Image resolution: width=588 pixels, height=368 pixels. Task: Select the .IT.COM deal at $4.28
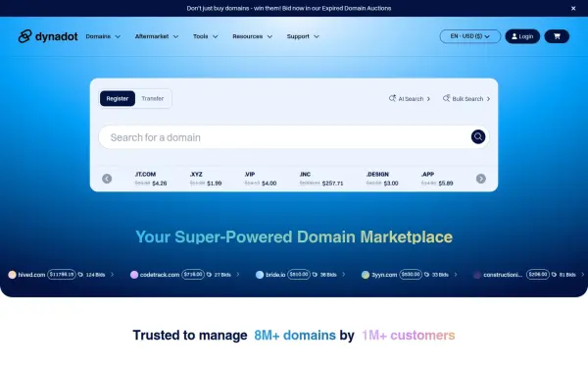point(151,179)
